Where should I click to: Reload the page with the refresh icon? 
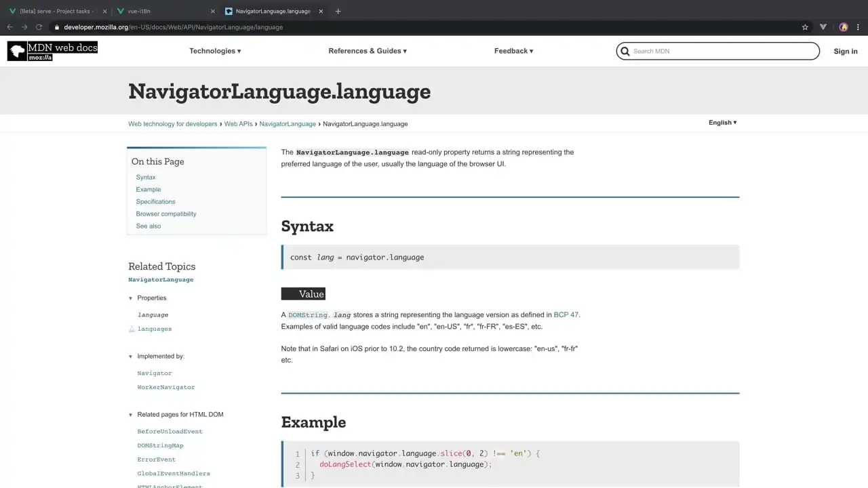39,27
